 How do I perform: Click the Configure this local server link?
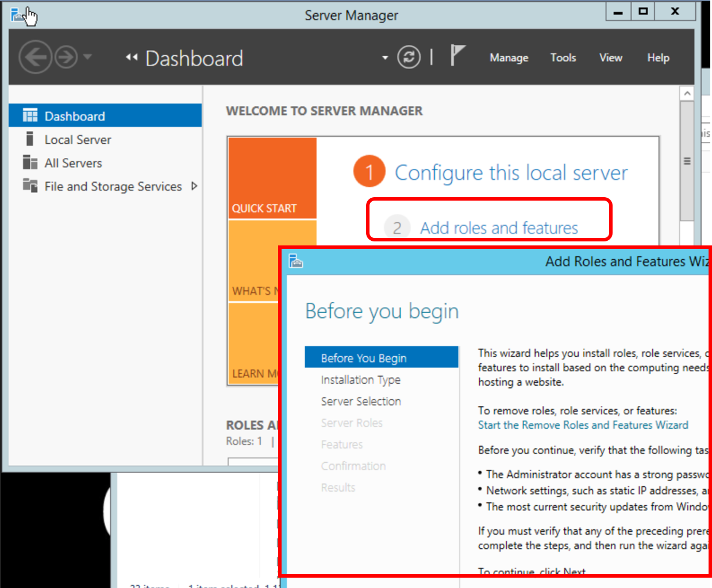coord(511,172)
